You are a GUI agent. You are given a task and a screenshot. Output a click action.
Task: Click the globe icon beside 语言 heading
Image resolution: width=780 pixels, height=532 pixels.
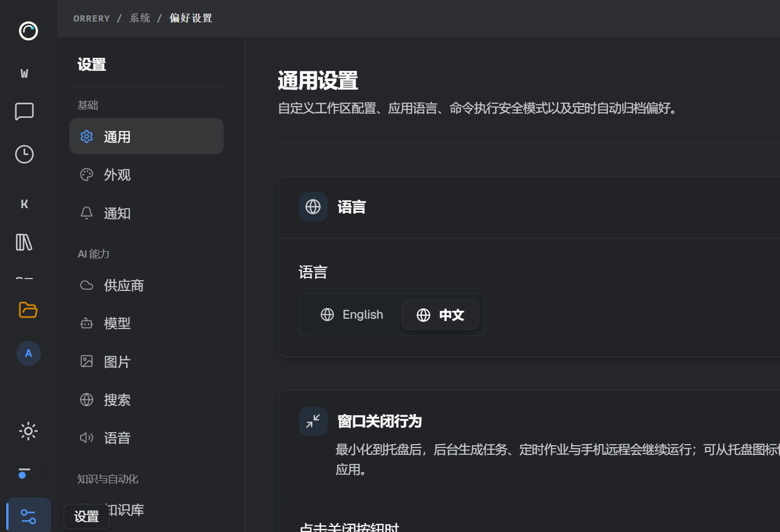point(313,206)
